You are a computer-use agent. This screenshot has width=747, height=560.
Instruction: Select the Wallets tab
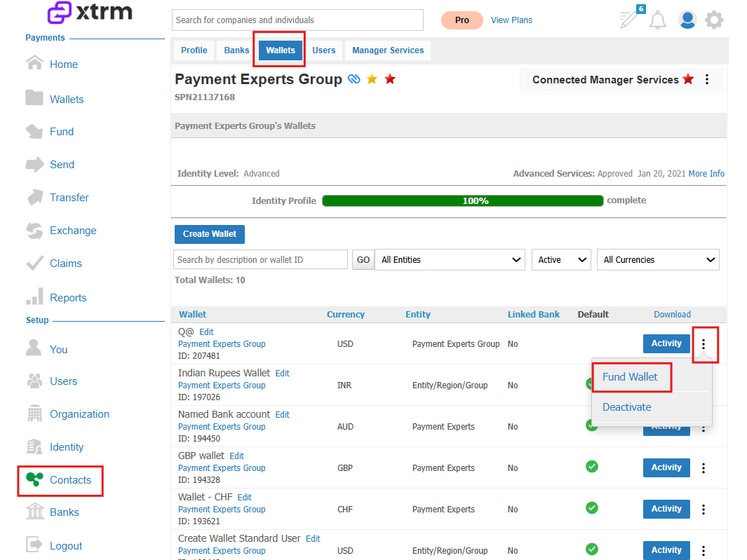[x=281, y=50]
